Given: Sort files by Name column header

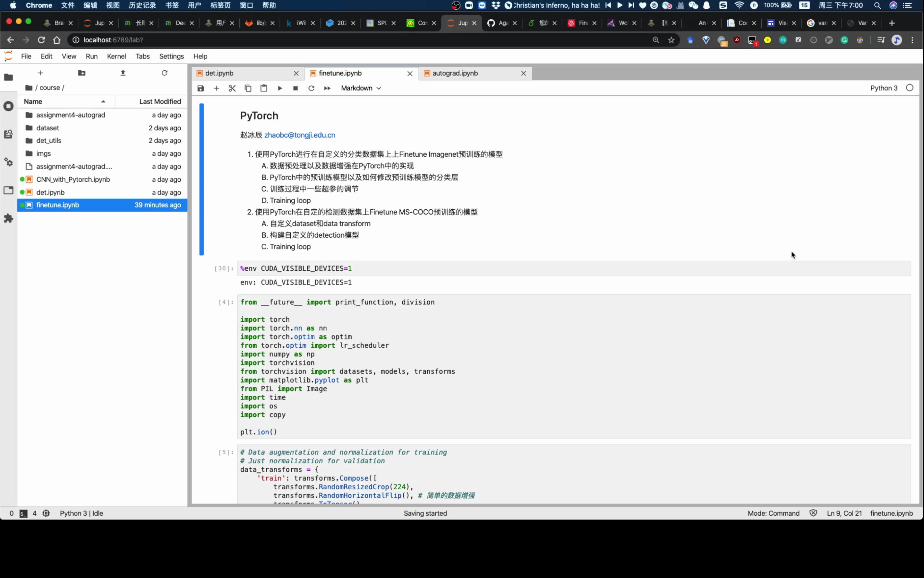Looking at the screenshot, I should tap(66, 101).
